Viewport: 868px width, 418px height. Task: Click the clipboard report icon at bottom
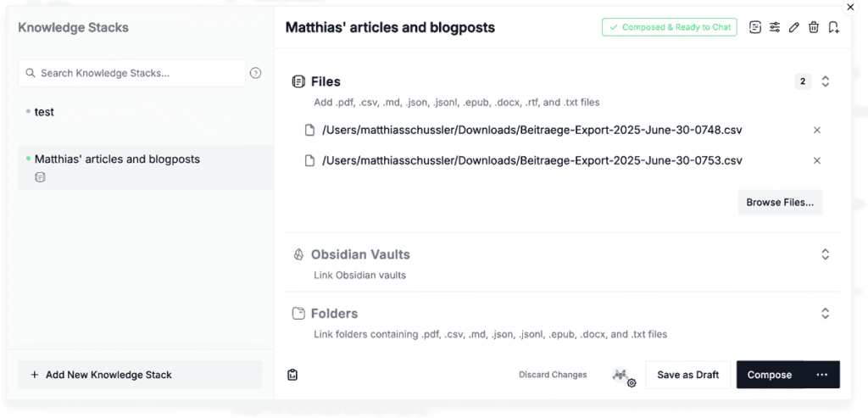[x=292, y=375]
